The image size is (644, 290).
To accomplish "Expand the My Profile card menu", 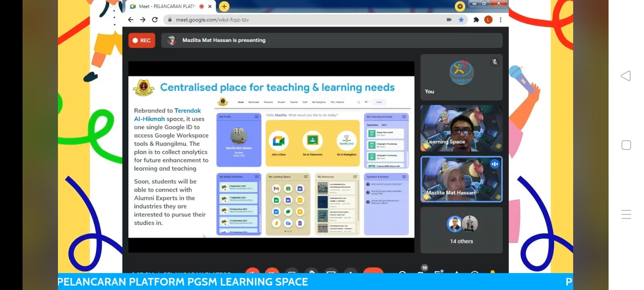I will pos(256,117).
